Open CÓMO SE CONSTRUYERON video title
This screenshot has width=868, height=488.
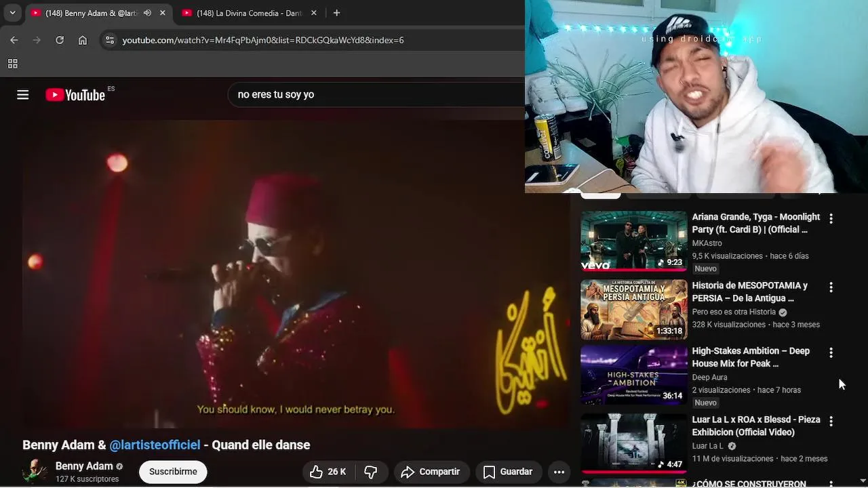point(749,484)
